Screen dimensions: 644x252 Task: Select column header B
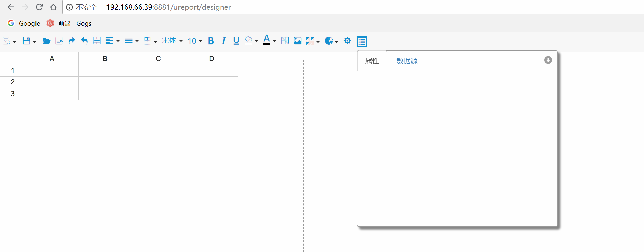click(x=105, y=59)
